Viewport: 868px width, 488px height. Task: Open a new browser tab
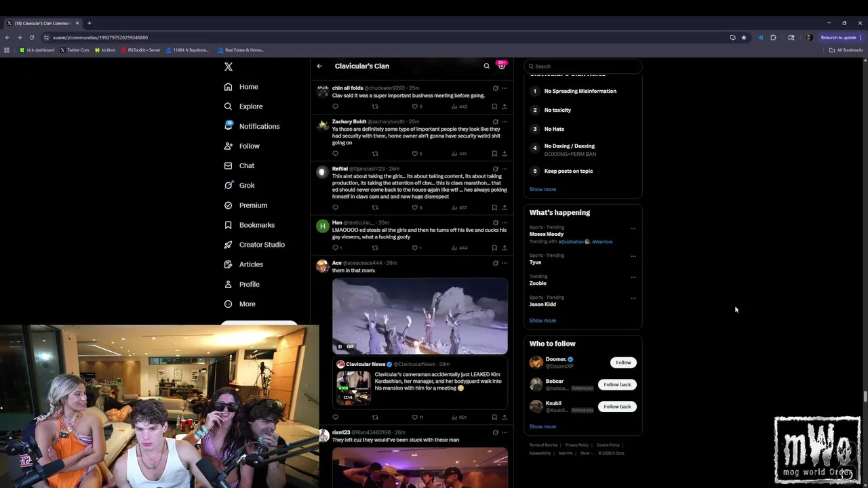click(x=89, y=23)
